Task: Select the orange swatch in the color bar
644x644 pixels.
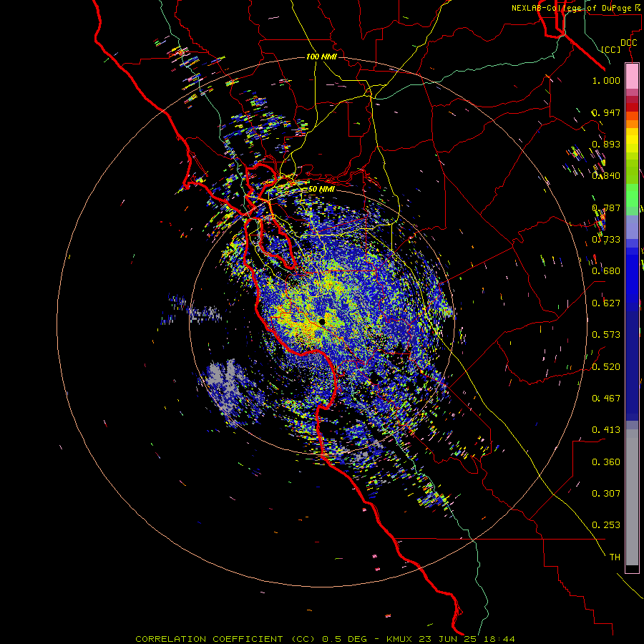Action: point(632,124)
